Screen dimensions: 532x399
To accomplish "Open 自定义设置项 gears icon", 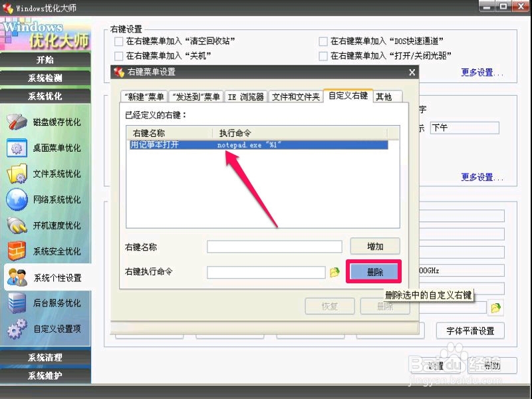I will [x=17, y=329].
